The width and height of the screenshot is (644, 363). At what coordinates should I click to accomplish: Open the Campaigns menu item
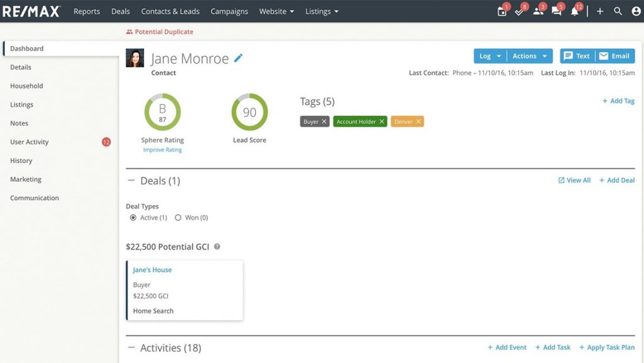tap(229, 11)
